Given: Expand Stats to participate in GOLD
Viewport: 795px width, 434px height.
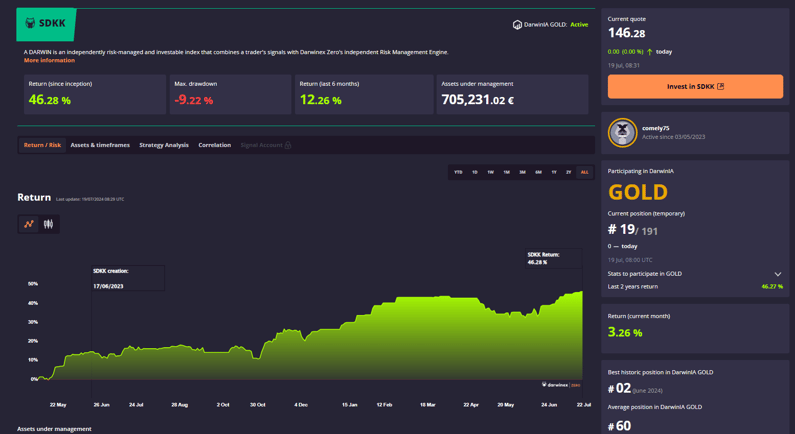Looking at the screenshot, I should (x=777, y=274).
